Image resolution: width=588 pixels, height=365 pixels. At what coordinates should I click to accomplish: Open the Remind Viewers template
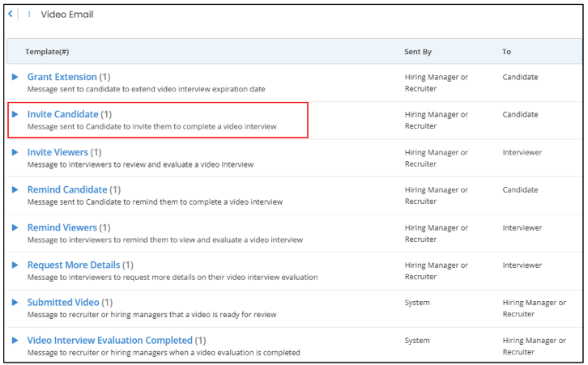(x=62, y=227)
